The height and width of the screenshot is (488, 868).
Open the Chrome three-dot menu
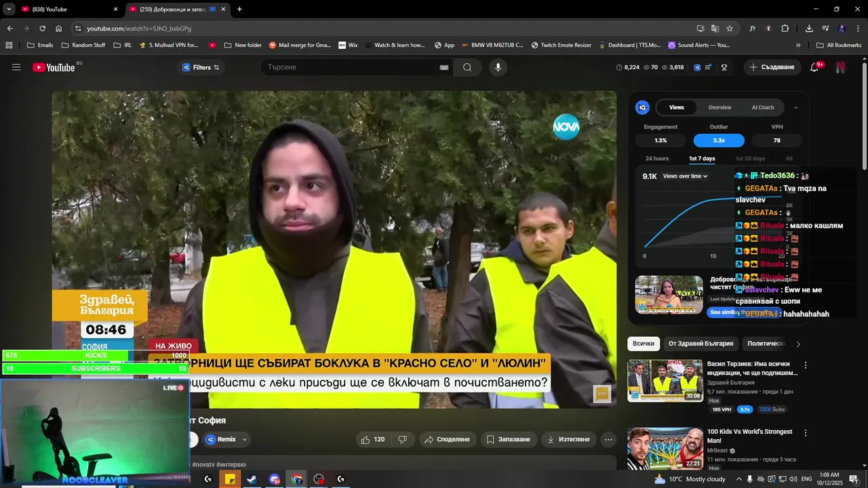pyautogui.click(x=858, y=28)
